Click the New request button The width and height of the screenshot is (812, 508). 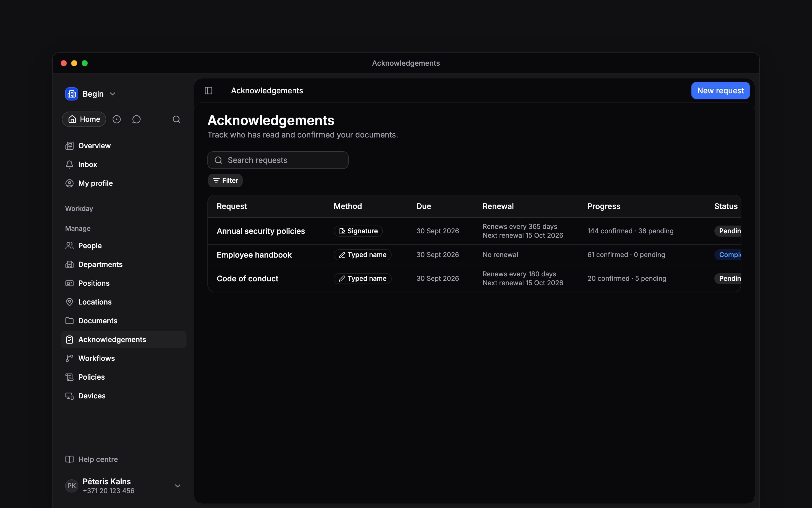720,90
